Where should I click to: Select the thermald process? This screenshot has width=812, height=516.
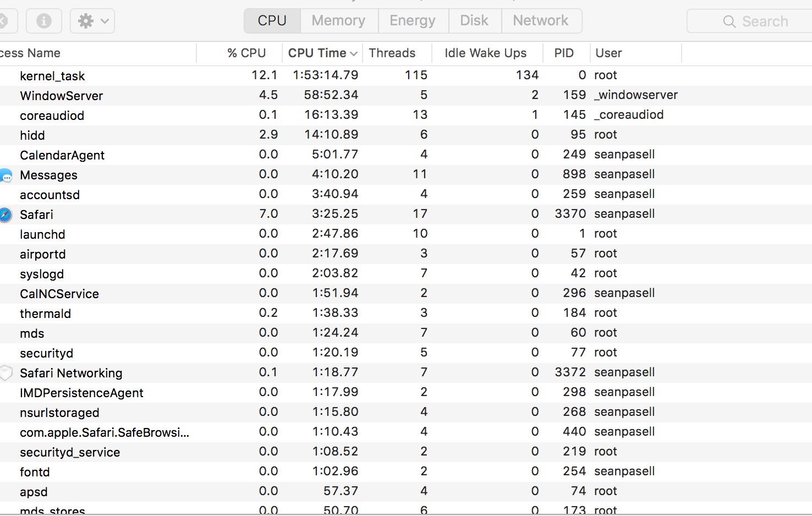(x=45, y=314)
